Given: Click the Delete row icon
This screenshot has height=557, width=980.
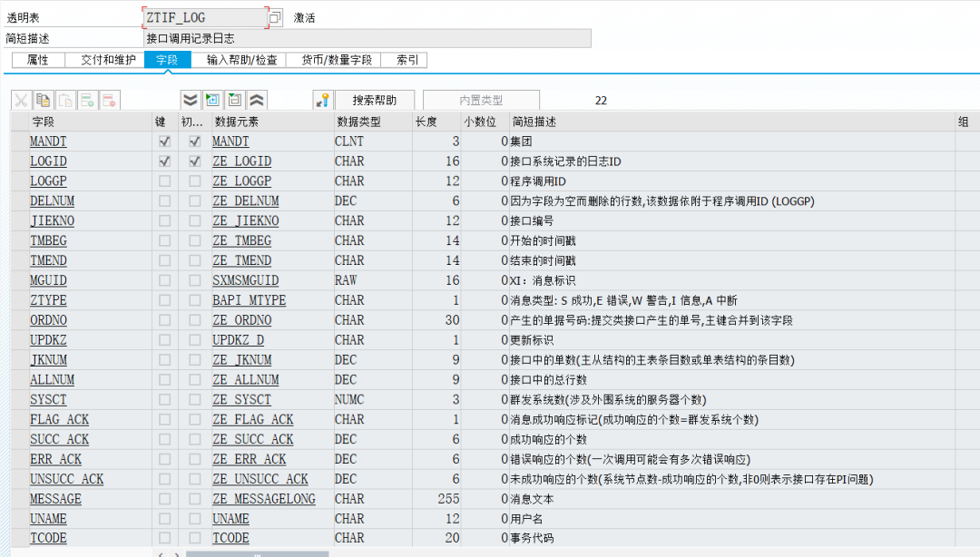Looking at the screenshot, I should 110,100.
